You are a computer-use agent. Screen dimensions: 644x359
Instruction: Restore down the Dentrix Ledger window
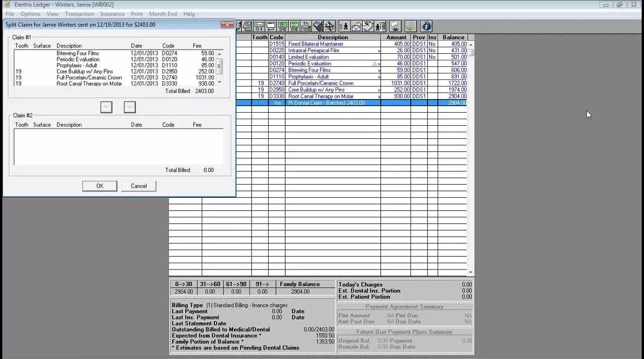click(619, 5)
